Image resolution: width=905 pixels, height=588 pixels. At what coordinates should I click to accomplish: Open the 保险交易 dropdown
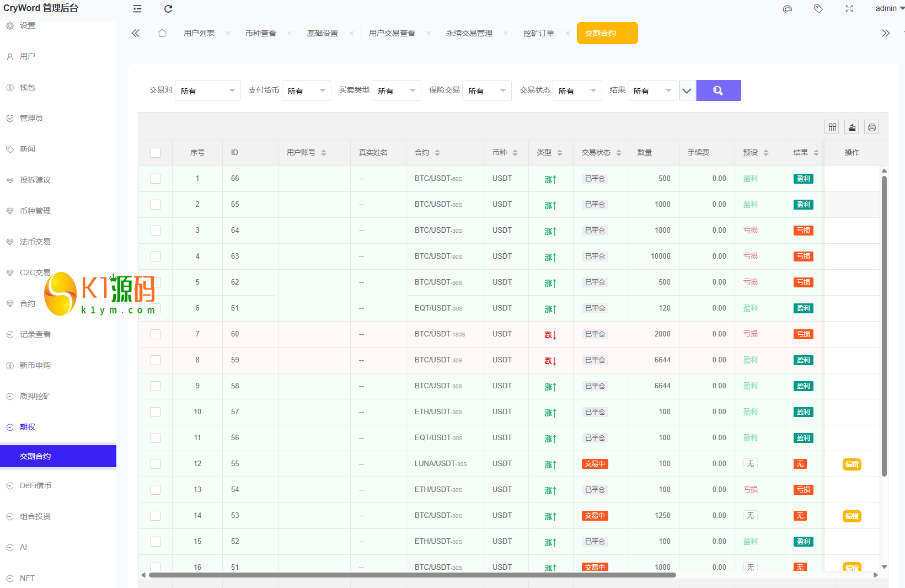point(487,90)
